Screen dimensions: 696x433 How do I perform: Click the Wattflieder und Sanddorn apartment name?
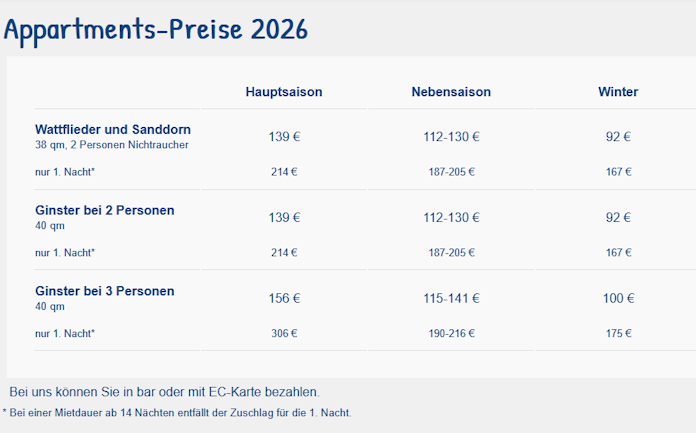(x=113, y=129)
